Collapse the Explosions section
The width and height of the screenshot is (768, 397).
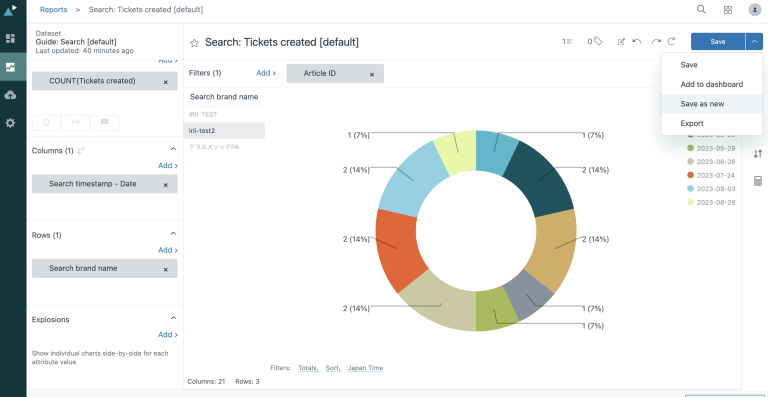(173, 318)
